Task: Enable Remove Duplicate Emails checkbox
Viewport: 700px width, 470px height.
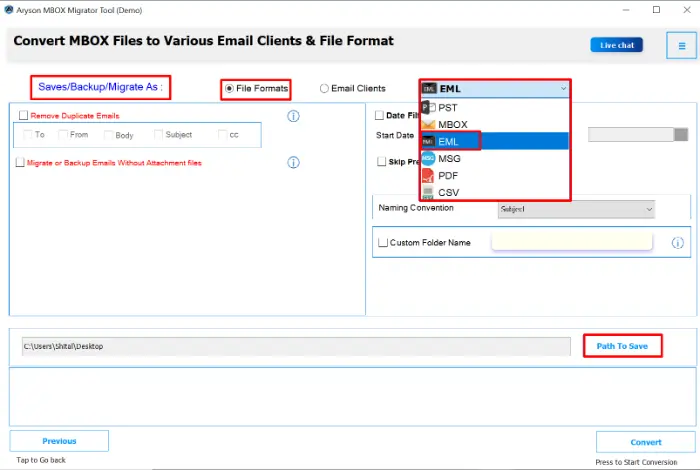Action: tap(23, 116)
